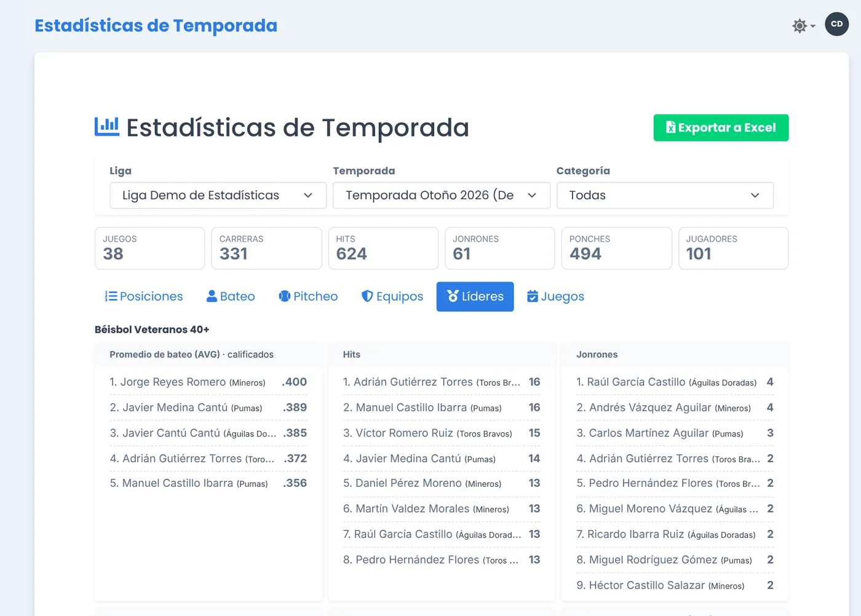Click the Jonrones 61 stat card
This screenshot has height=616, width=861.
click(500, 248)
